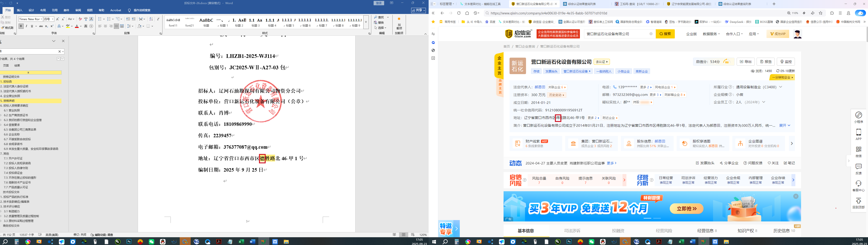Click the character shading icon
This screenshot has height=245, width=868.
pyautogui.click(x=85, y=26)
